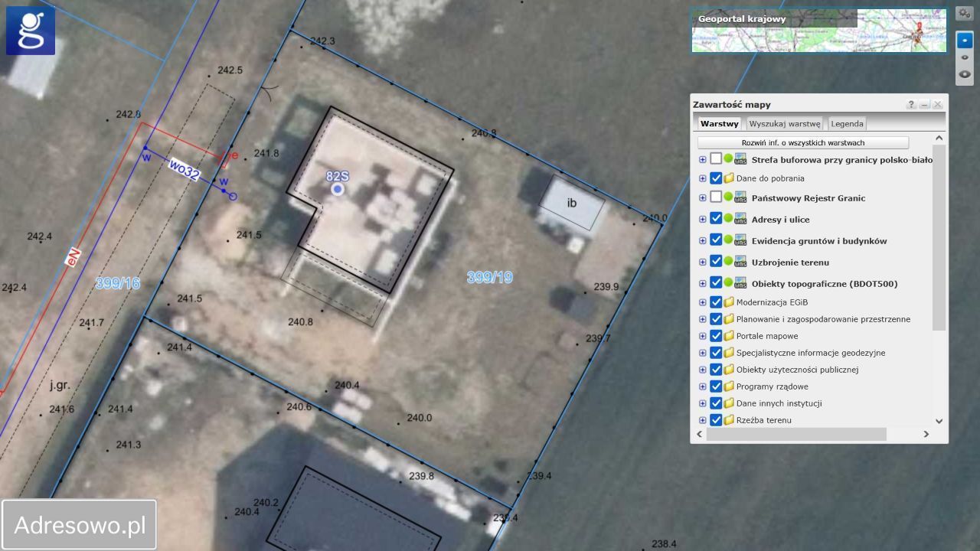Select the Dane innych instytucji label
The width and height of the screenshot is (980, 551).
coord(779,403)
